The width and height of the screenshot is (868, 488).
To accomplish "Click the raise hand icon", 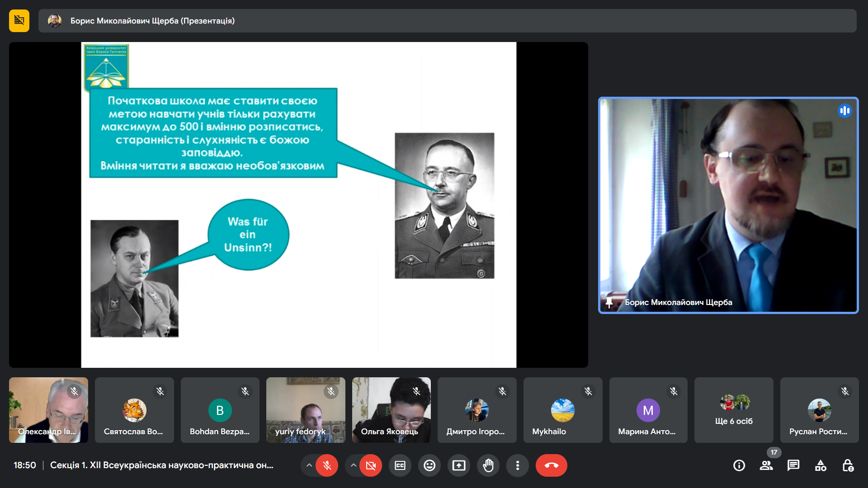I will (x=488, y=465).
